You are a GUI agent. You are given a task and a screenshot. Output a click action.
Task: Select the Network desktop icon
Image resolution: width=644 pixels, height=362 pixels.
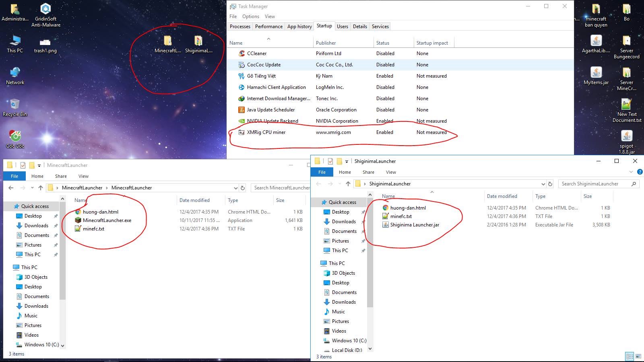click(x=15, y=76)
